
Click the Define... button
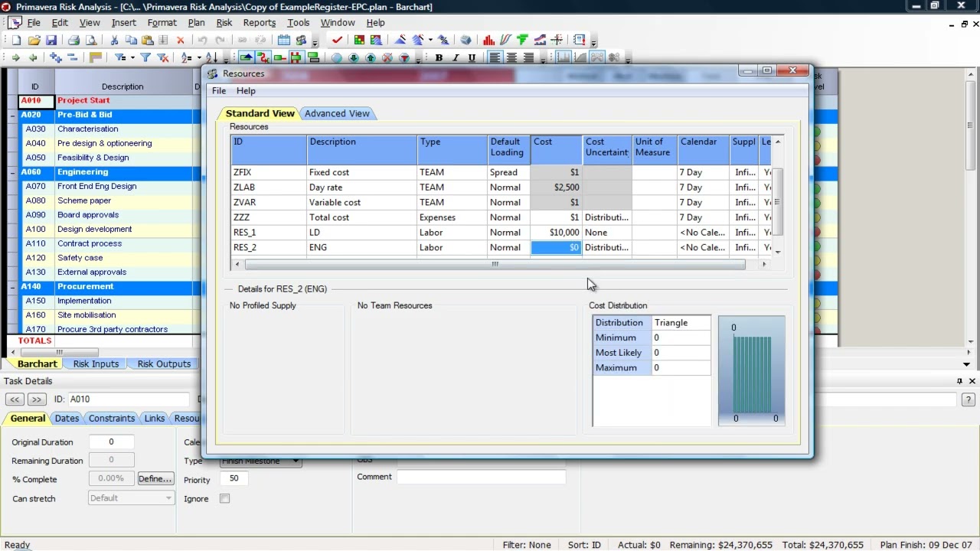pos(155,479)
